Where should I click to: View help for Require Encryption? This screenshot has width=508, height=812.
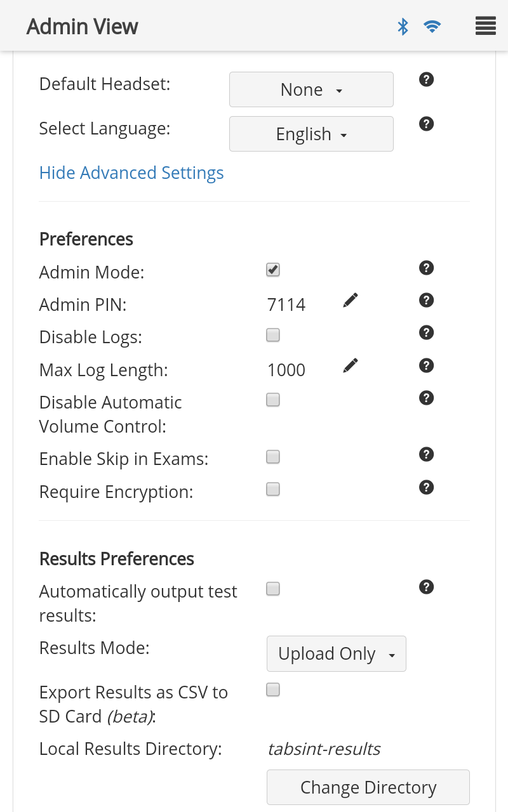point(427,487)
